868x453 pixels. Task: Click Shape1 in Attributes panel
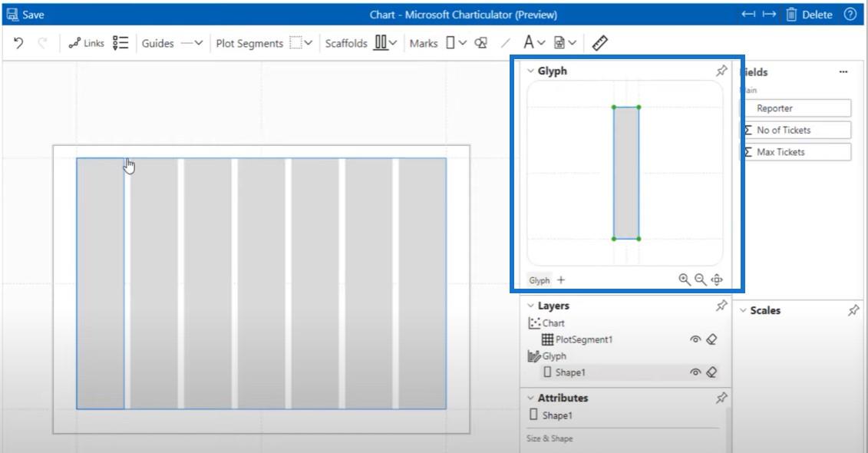click(551, 415)
